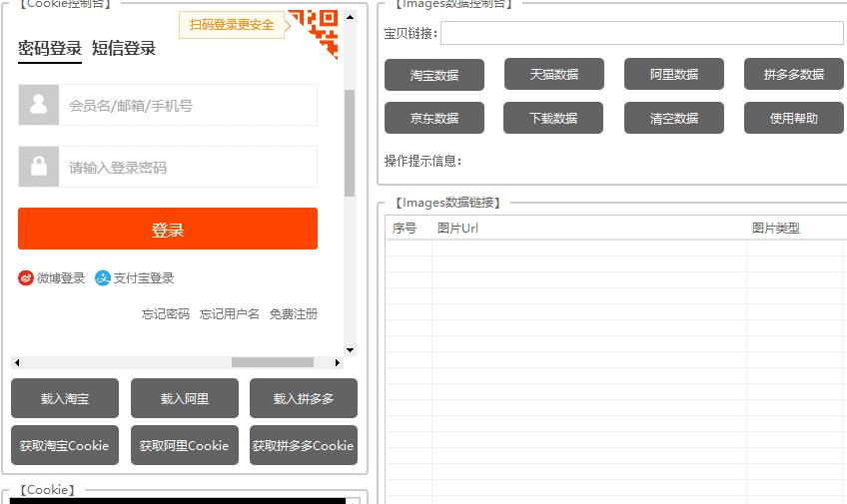Screen dimensions: 847x504
Task: Open 使用帮助 button
Action: 794,118
